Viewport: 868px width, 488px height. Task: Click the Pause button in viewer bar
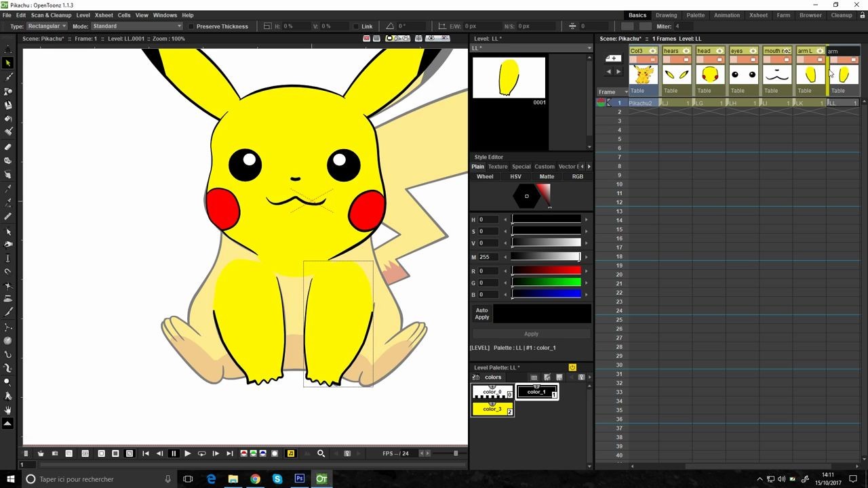click(174, 453)
